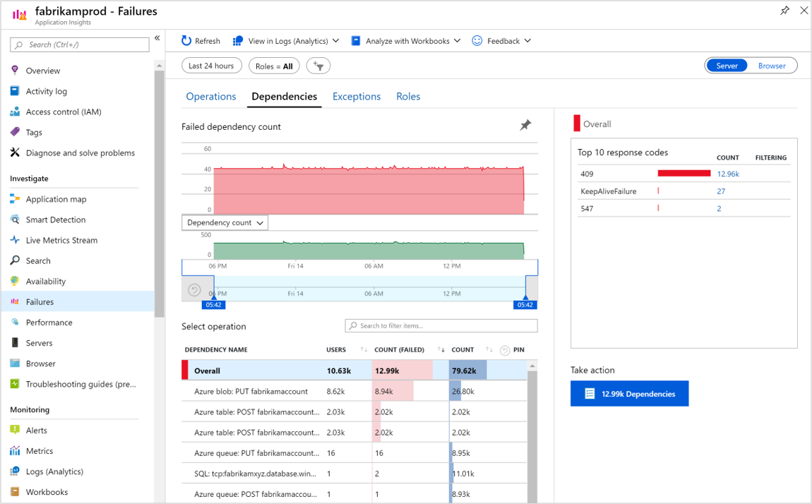
Task: Click the add filter funnel icon
Action: (x=318, y=66)
